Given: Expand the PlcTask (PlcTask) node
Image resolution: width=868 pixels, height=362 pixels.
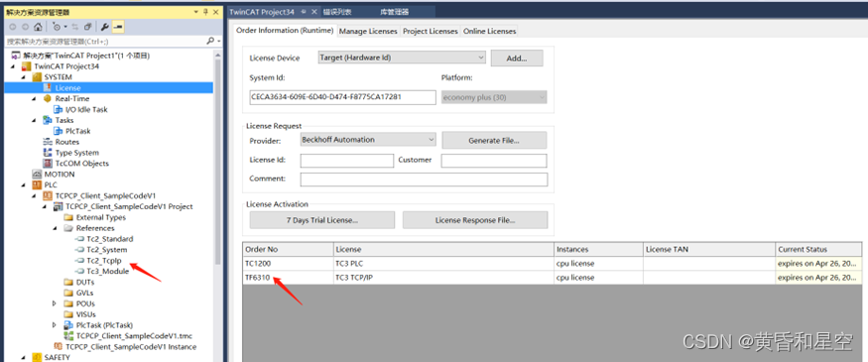Looking at the screenshot, I should pyautogui.click(x=55, y=325).
